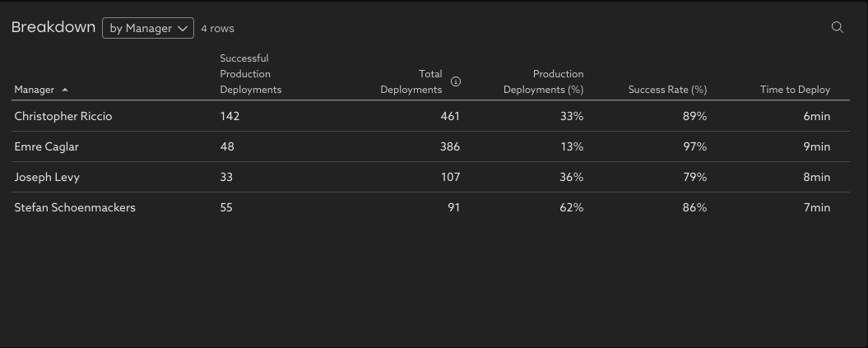The width and height of the screenshot is (868, 348).
Task: Click the search magnifier icon
Action: (838, 27)
